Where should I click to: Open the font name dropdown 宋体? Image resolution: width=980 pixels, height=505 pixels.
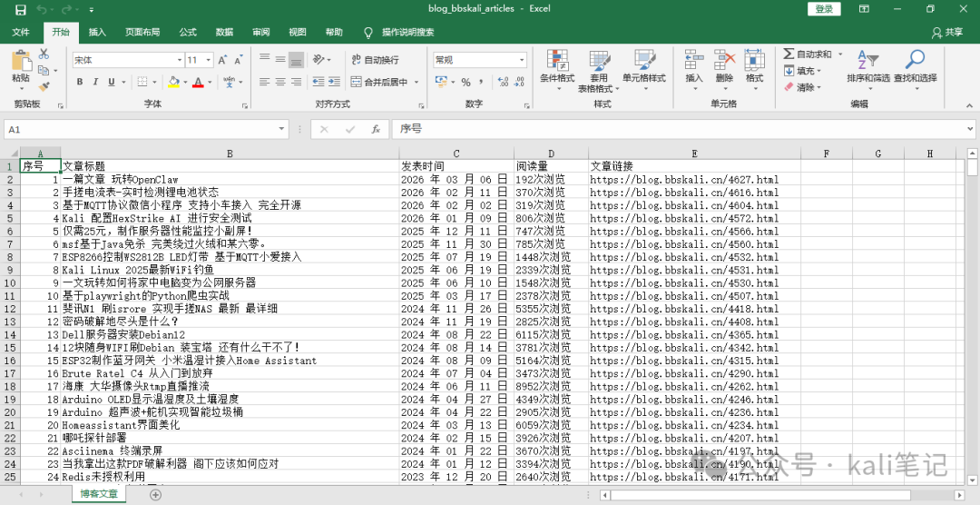pos(178,60)
